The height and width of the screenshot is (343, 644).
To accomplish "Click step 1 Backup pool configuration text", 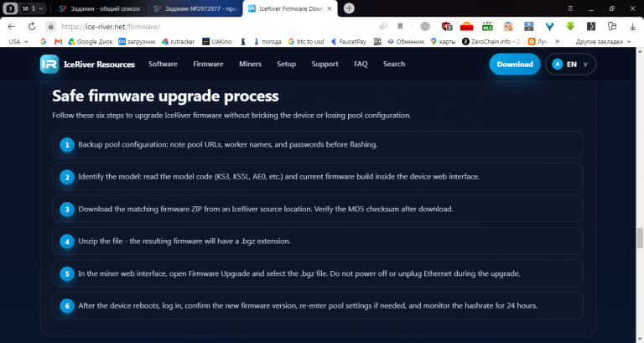I will point(228,144).
